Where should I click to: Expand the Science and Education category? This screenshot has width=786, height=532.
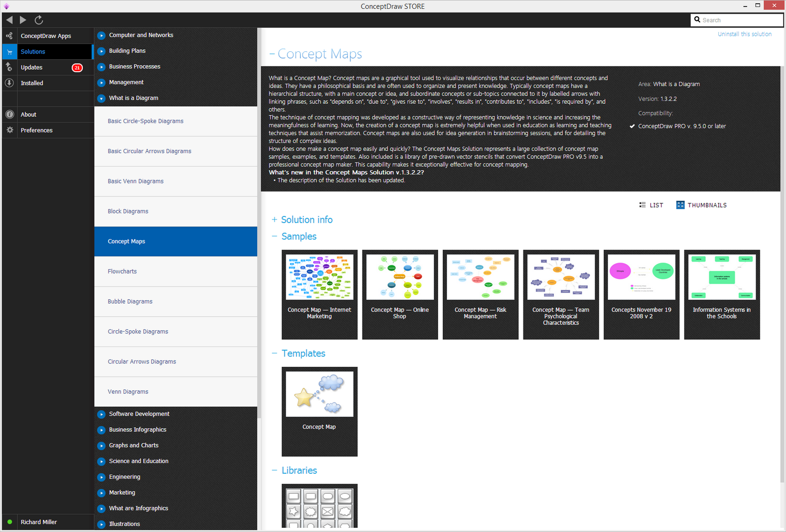tap(102, 462)
